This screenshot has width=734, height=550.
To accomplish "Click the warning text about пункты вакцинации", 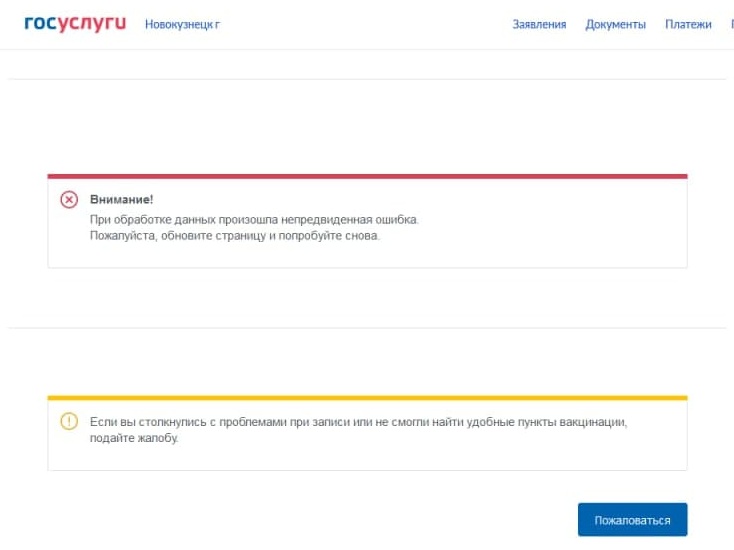I will 358,422.
